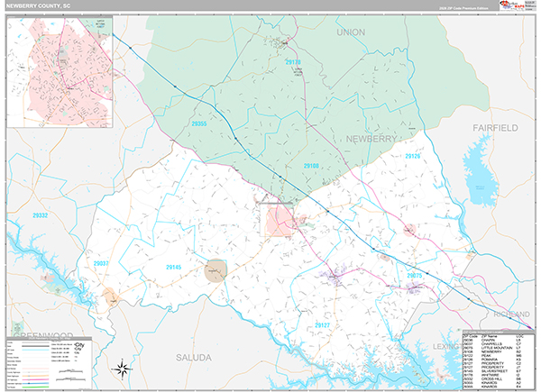541x392 pixels.
Task: Click the CROSS HILL row in the ZIP index
Action: point(492,378)
